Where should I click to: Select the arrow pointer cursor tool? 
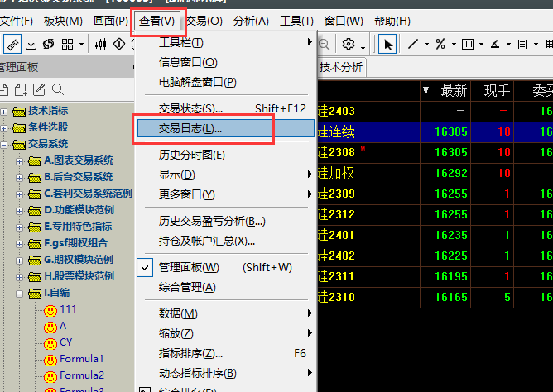(387, 44)
